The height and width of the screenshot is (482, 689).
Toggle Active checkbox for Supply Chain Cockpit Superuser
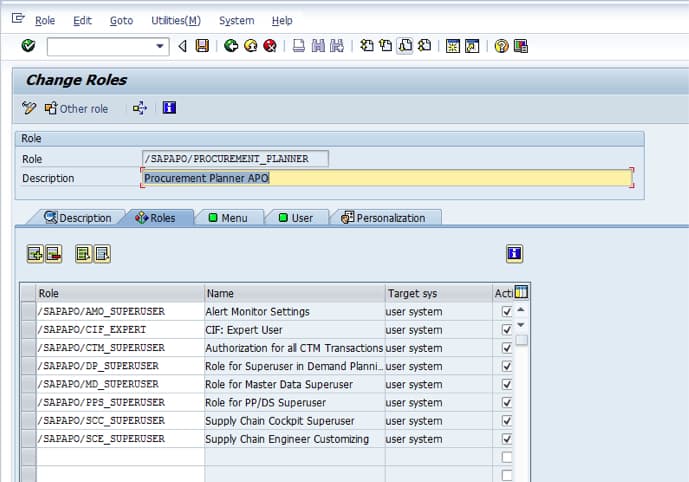[x=507, y=420]
